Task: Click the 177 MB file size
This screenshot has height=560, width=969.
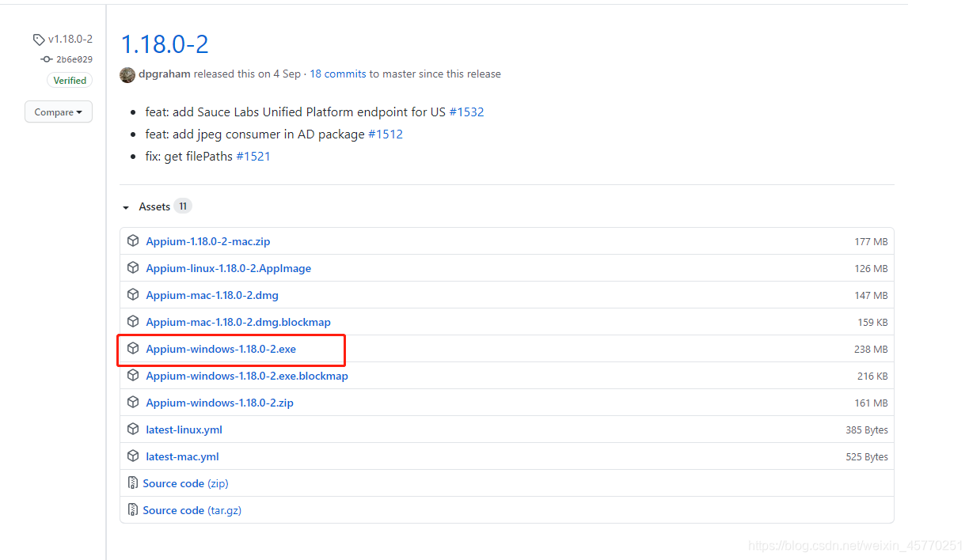Action: (x=871, y=241)
